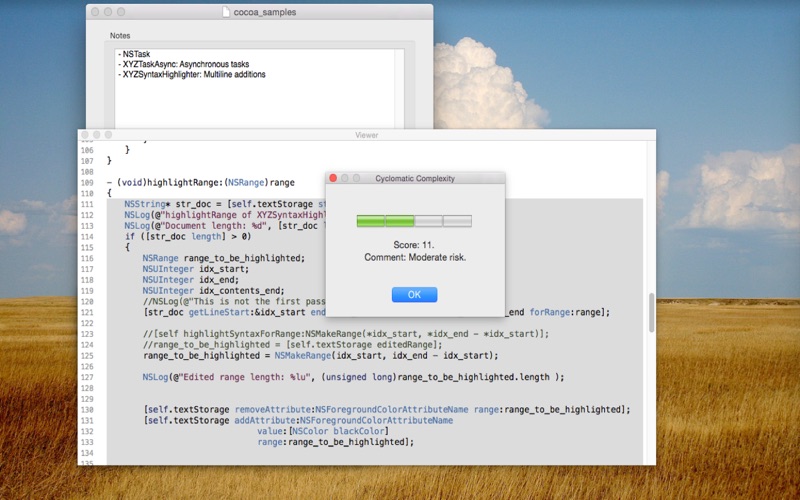This screenshot has height=500, width=800.
Task: Click 'value:[NSColor blackColor]' on line 132
Action: pyautogui.click(x=323, y=431)
